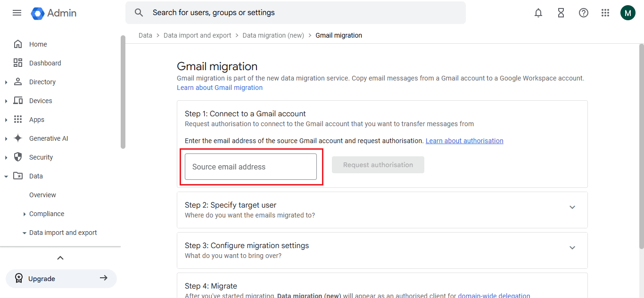
Task: Click the Devices icon in sidebar
Action: [x=18, y=101]
